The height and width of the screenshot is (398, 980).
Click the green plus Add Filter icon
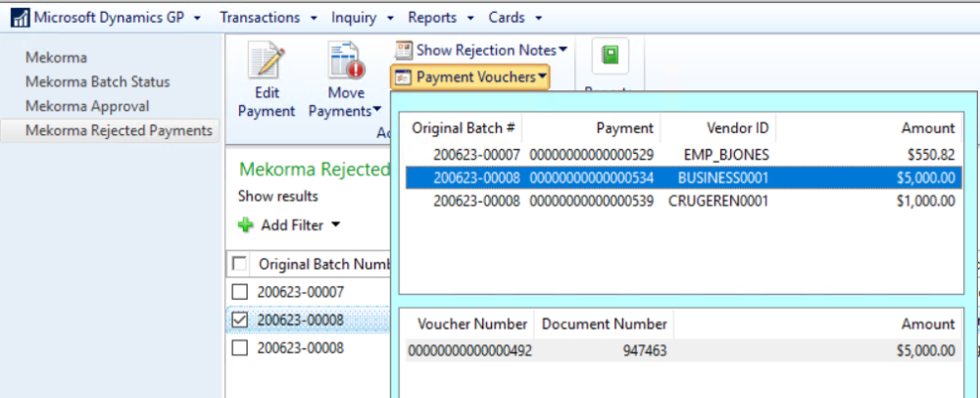pyautogui.click(x=246, y=224)
